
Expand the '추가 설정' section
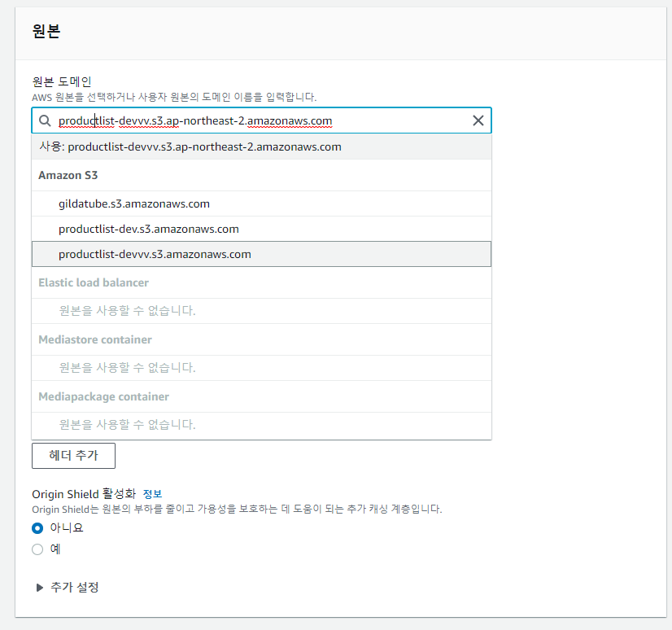(68, 587)
